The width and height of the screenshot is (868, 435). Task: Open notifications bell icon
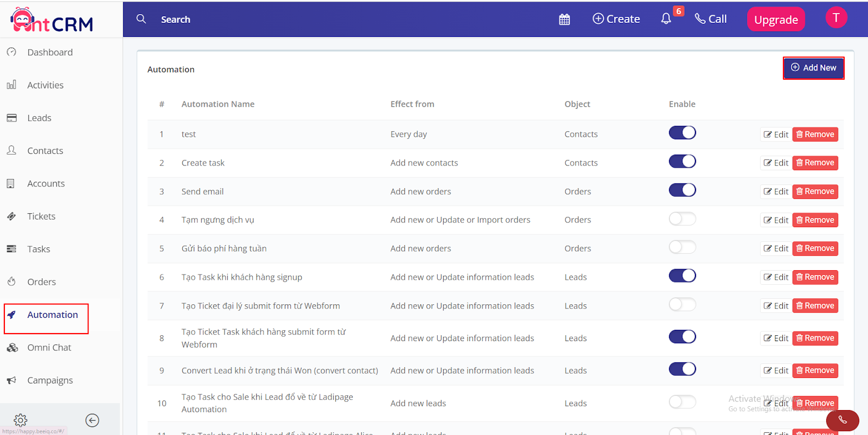point(666,18)
